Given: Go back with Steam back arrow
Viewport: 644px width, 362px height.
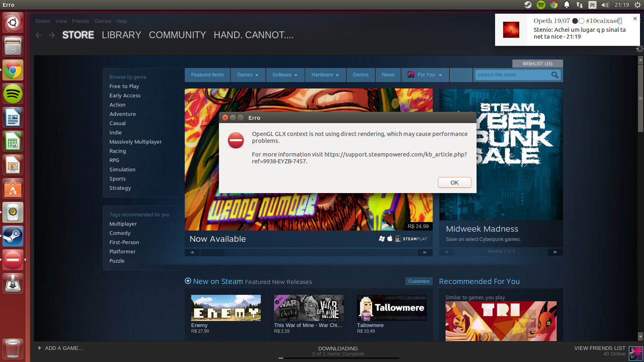Looking at the screenshot, I should tap(39, 35).
